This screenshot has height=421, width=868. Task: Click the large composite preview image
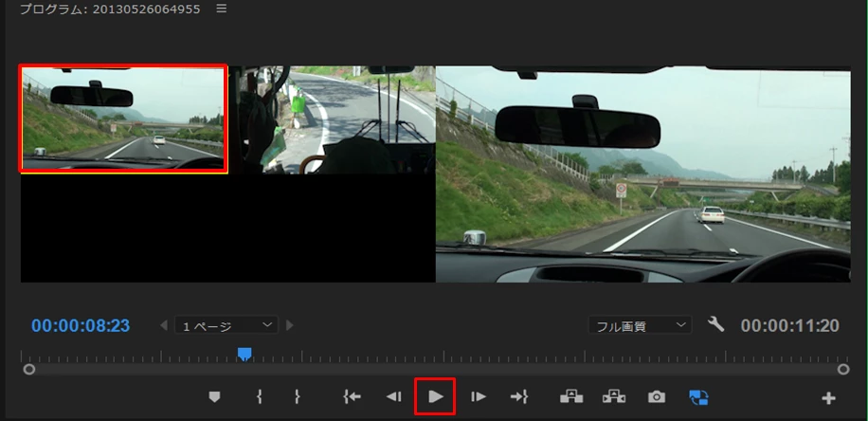click(x=643, y=174)
